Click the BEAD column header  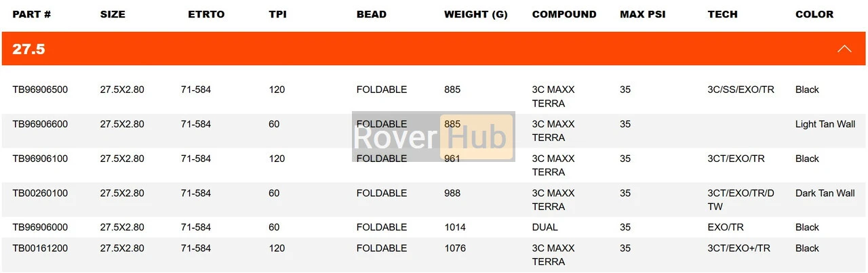372,14
